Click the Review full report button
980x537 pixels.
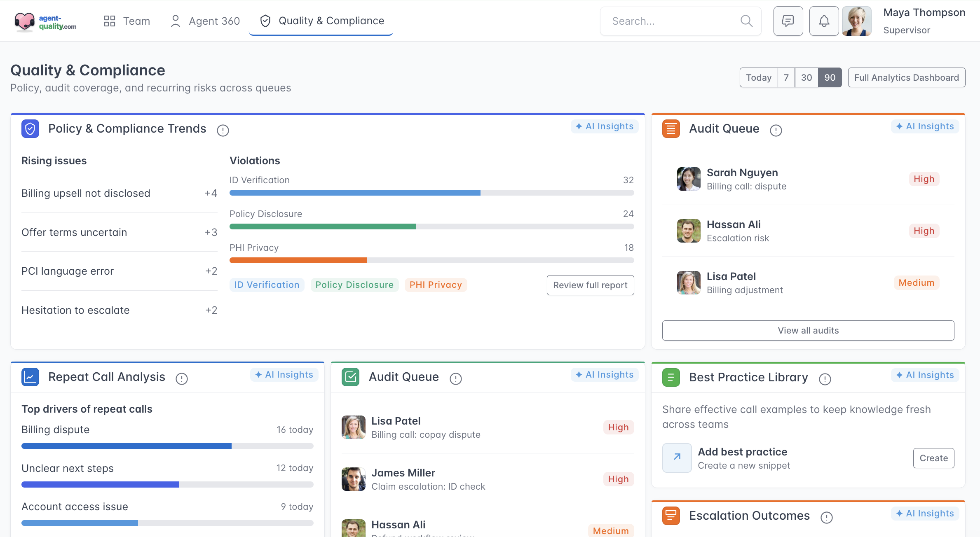(590, 285)
